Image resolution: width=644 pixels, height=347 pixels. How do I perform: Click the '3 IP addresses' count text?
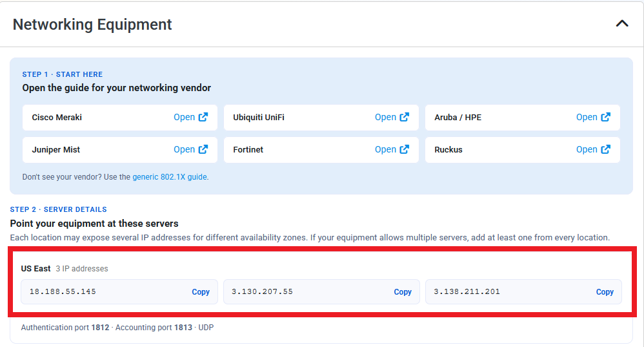(82, 268)
